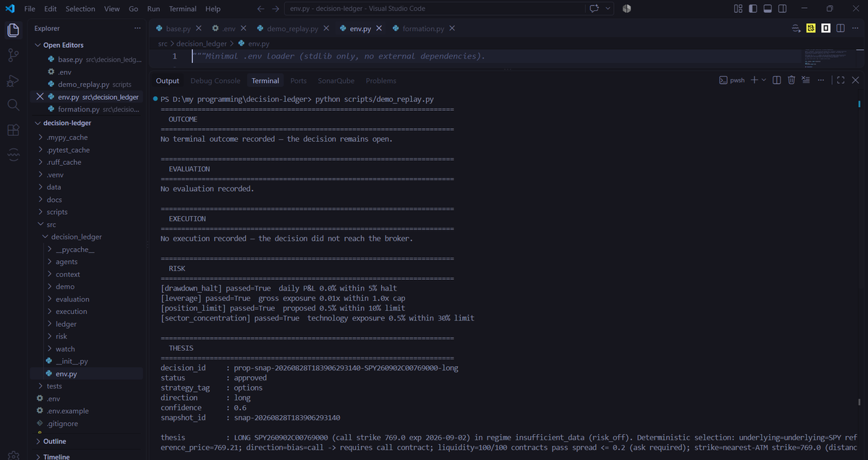Close the .env editor tab
The width and height of the screenshot is (868, 460).
tap(243, 28)
